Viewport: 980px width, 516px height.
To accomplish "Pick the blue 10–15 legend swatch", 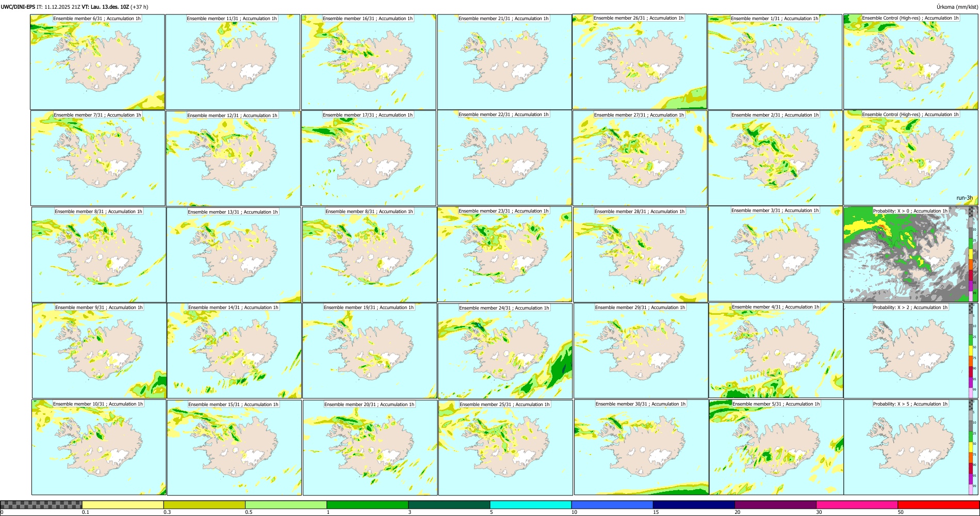I will 612,505.
